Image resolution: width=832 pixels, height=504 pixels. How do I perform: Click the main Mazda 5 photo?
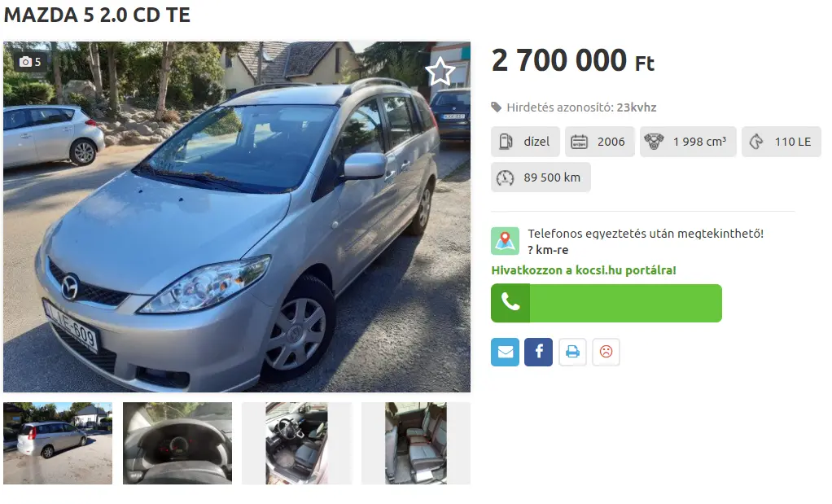pos(237,217)
